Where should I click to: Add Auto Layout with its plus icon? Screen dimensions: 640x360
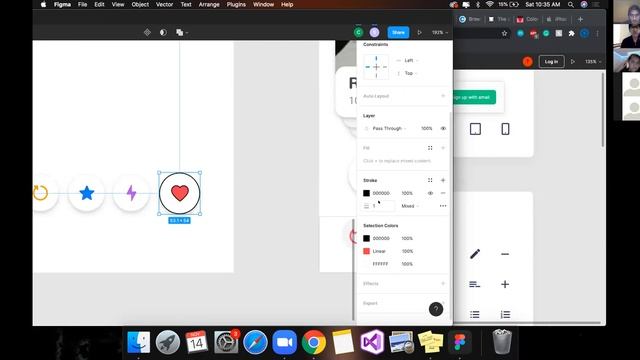click(x=443, y=96)
